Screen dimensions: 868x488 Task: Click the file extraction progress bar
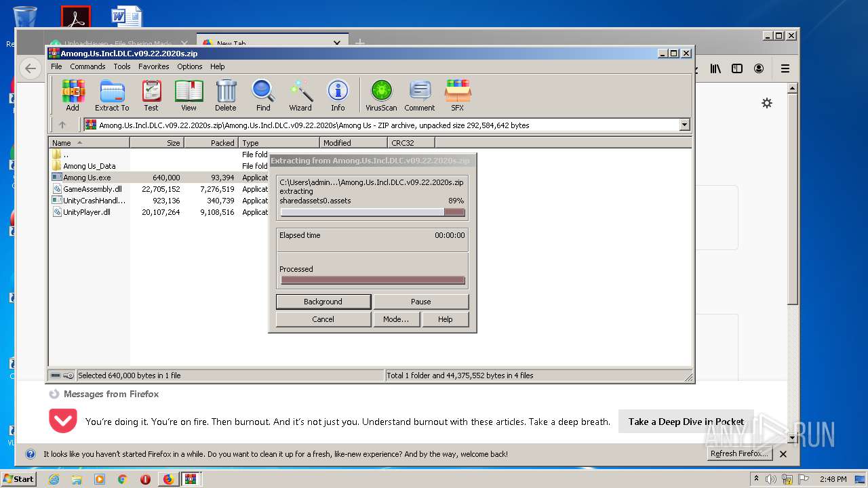[x=373, y=212]
